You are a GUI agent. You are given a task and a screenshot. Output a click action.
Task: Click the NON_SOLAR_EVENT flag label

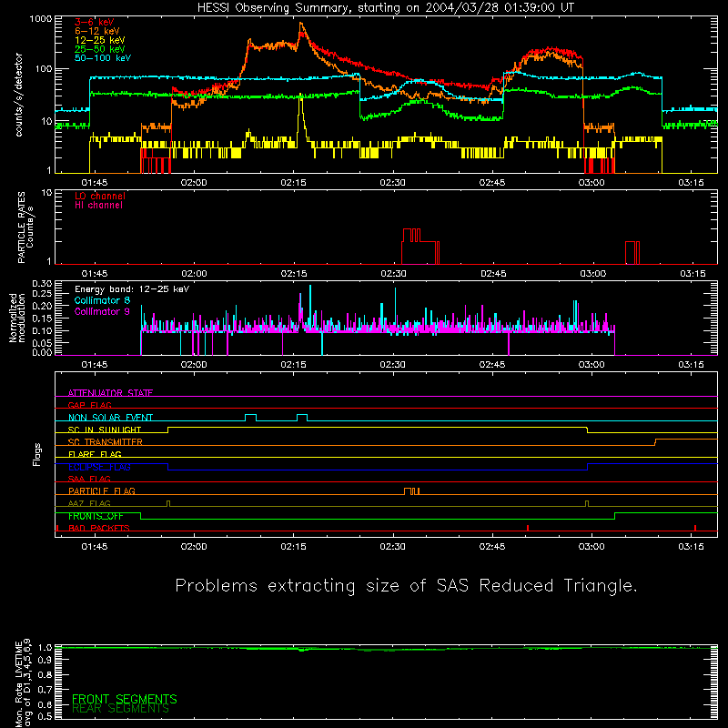[110, 418]
